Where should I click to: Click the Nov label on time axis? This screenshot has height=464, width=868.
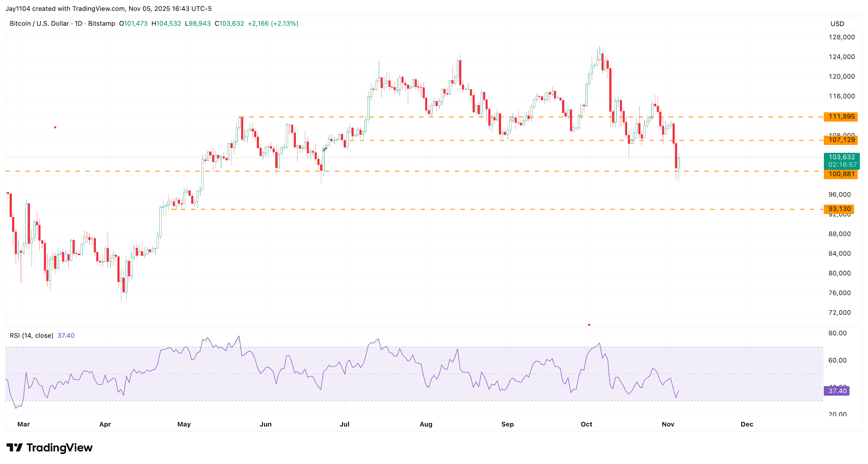coord(668,424)
